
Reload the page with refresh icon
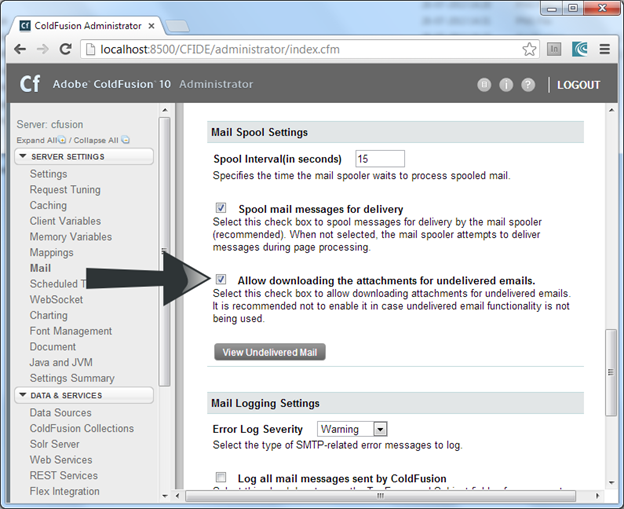pyautogui.click(x=66, y=49)
